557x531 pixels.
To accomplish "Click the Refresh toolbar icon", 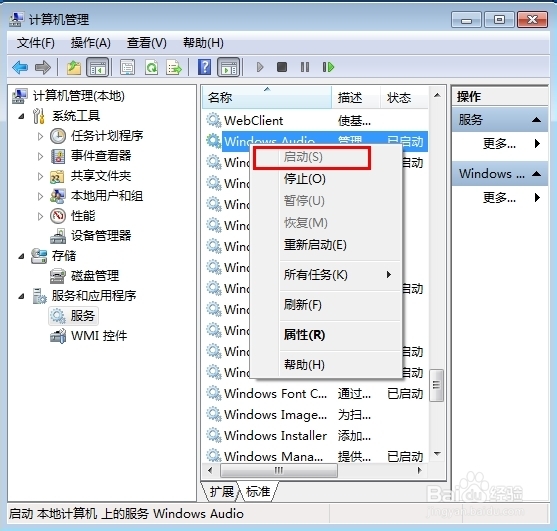I will 151,67.
